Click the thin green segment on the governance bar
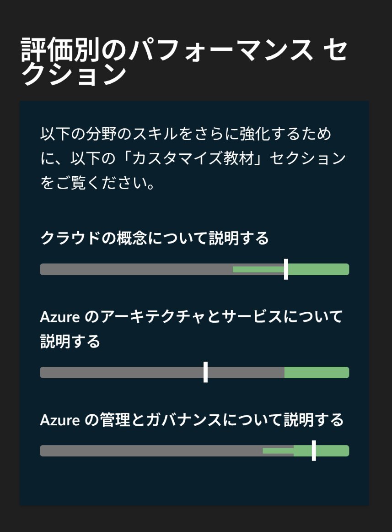 coord(278,451)
